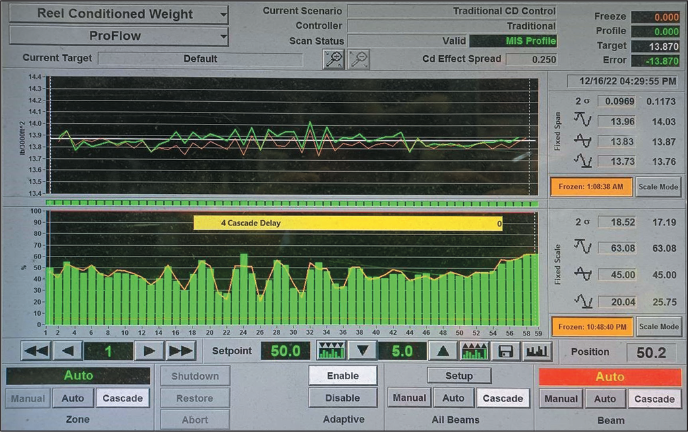Image resolution: width=688 pixels, height=432 pixels.
Task: Click bottom chart minimum waveform icon
Action: pyautogui.click(x=583, y=301)
